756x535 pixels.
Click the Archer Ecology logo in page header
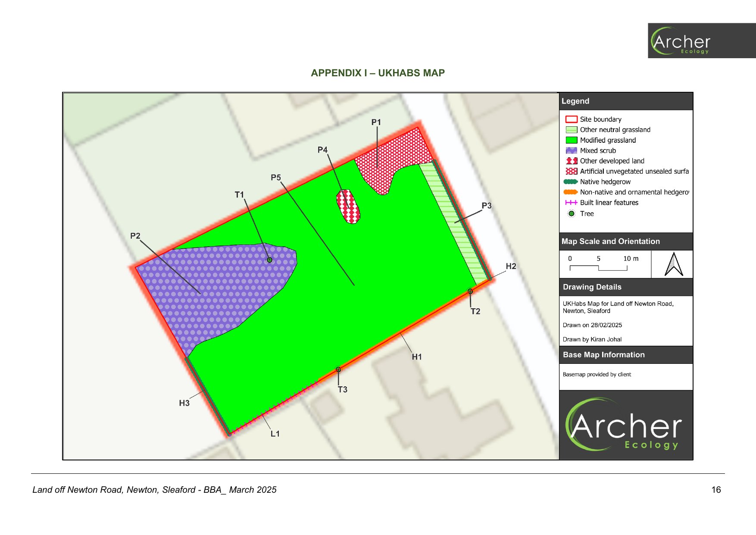point(701,41)
